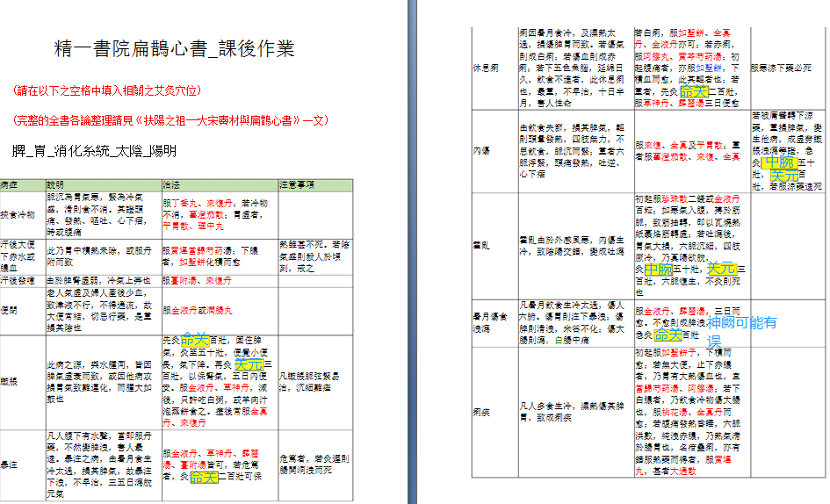Click highlighted 关元 in the 霍亂 treatment
Screen dimensions: 830x504
click(721, 269)
